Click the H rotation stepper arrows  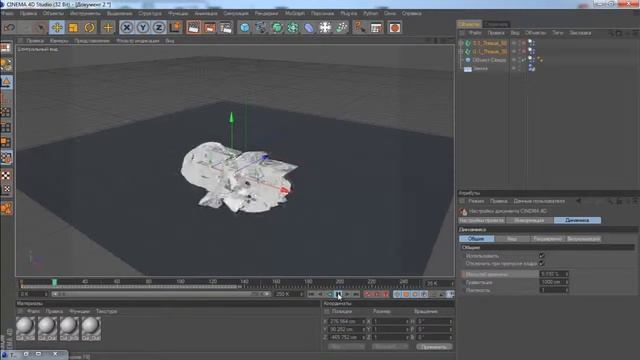click(x=451, y=321)
